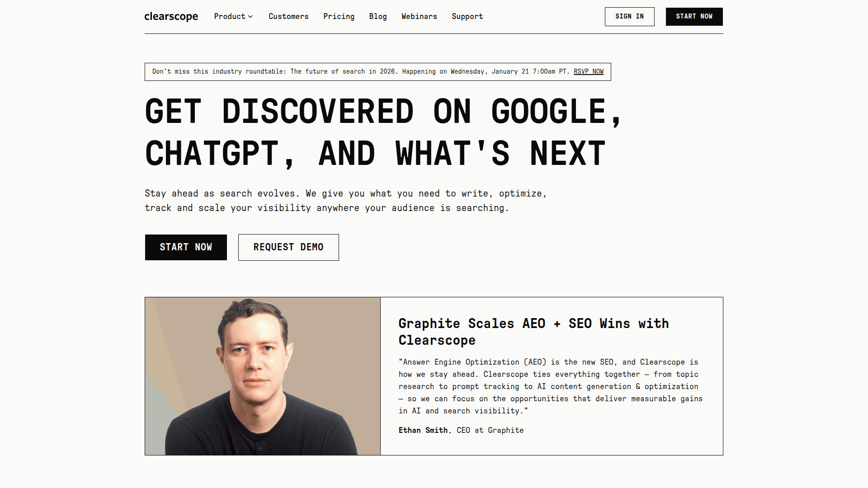This screenshot has width=868, height=488.
Task: Click the Graphite testimonial quote text
Action: pos(550,386)
